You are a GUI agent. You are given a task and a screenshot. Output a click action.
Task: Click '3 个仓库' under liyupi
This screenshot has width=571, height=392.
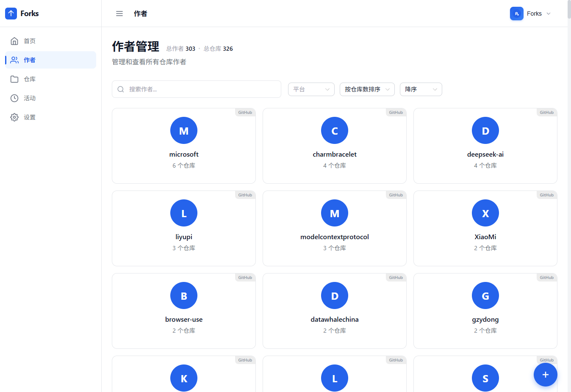[184, 248]
